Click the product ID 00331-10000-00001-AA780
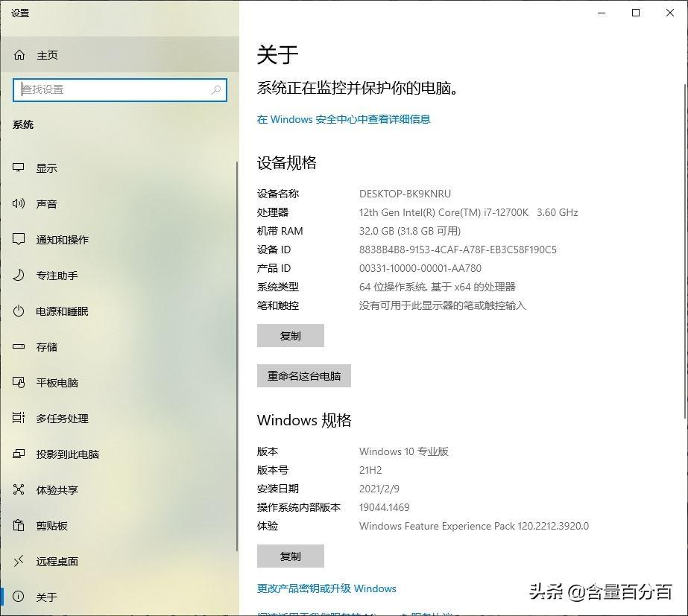The width and height of the screenshot is (688, 616). [x=420, y=268]
